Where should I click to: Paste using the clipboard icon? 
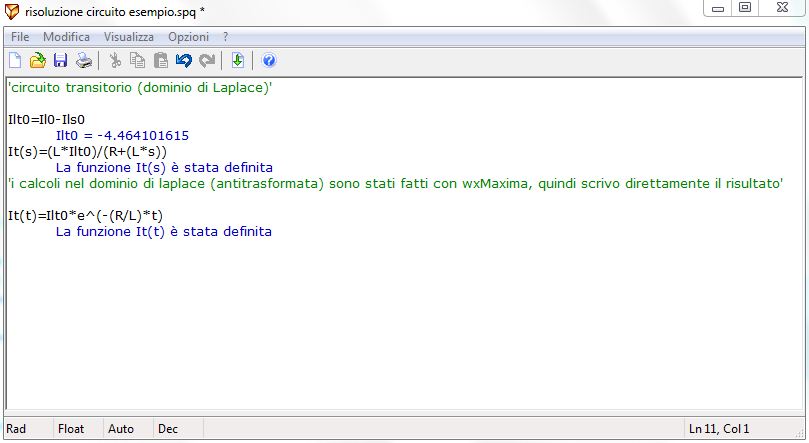pos(160,60)
